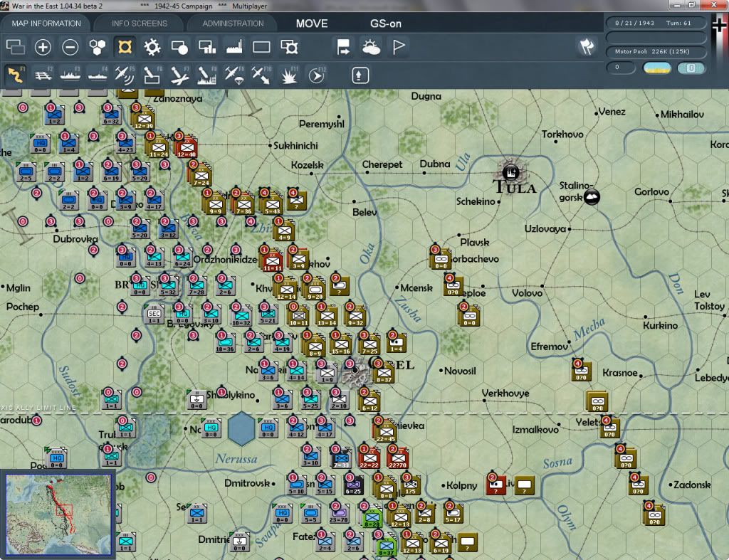Select the F1 move mode icon
This screenshot has height=560, width=729.
16,75
